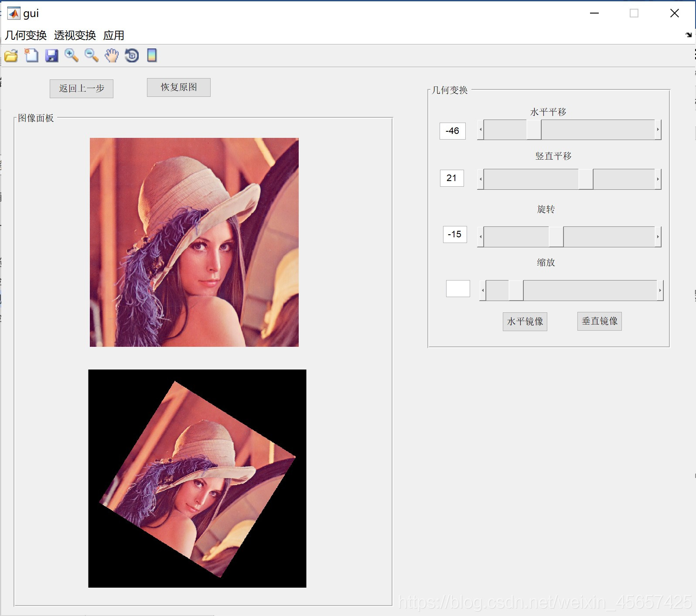Click the 旋转 label
Image resolution: width=696 pixels, height=616 pixels.
click(x=546, y=209)
